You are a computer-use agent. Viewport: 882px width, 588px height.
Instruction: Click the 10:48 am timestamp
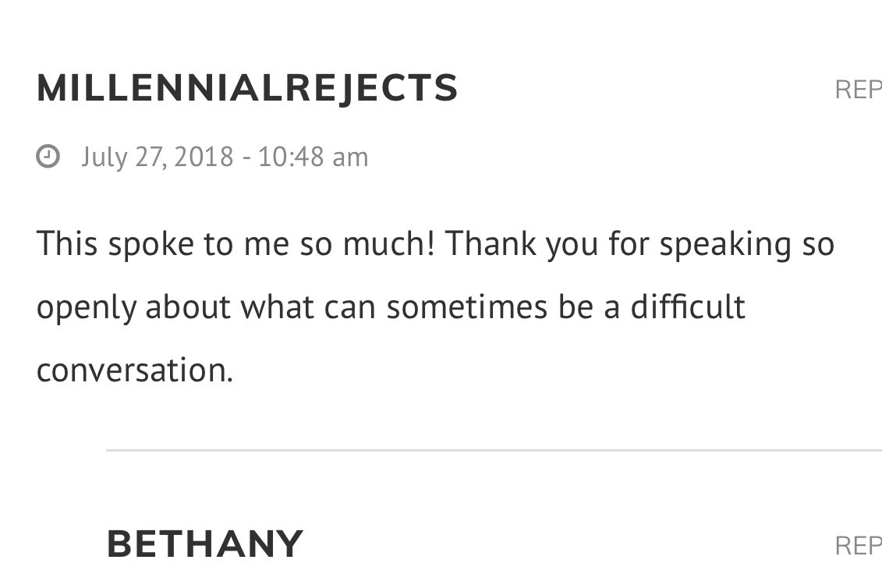point(313,157)
